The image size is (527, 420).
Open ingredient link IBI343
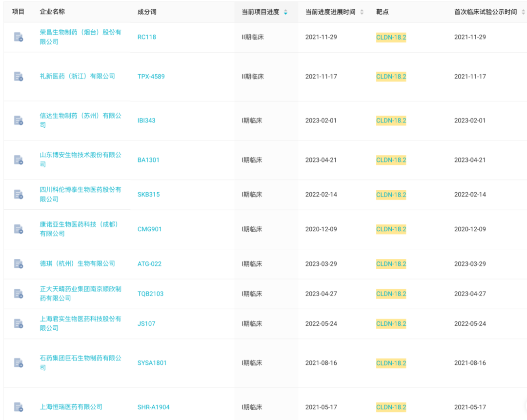click(x=146, y=120)
